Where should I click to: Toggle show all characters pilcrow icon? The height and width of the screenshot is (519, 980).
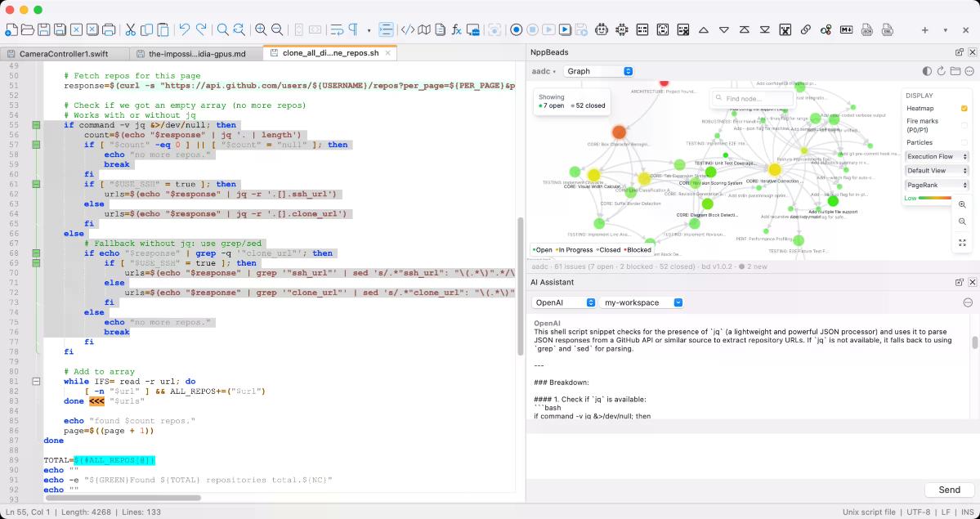pos(353,29)
